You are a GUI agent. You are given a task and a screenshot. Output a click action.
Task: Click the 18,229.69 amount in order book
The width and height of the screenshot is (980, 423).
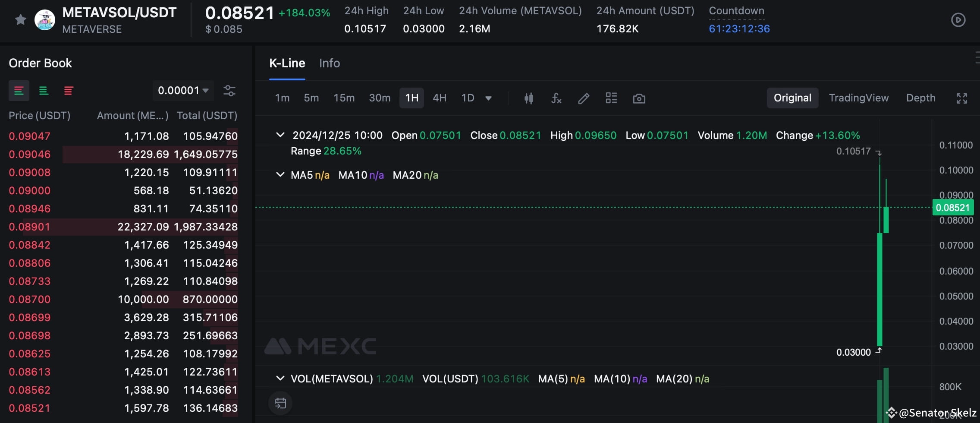pos(143,154)
